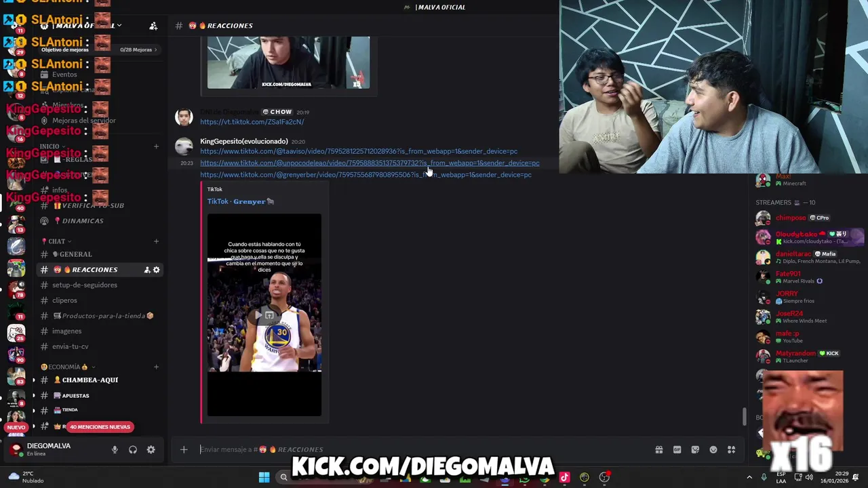The width and height of the screenshot is (868, 488).
Task: Open the 0/28 Mejoras boost goal arrow
Action: point(155,49)
